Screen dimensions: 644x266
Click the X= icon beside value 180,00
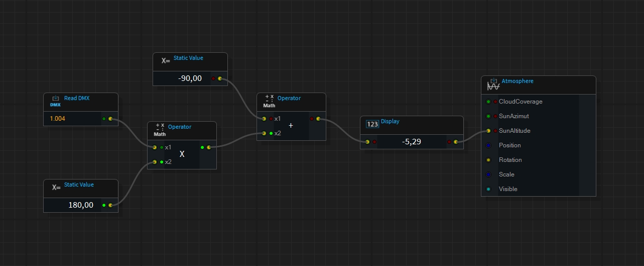coord(56,188)
